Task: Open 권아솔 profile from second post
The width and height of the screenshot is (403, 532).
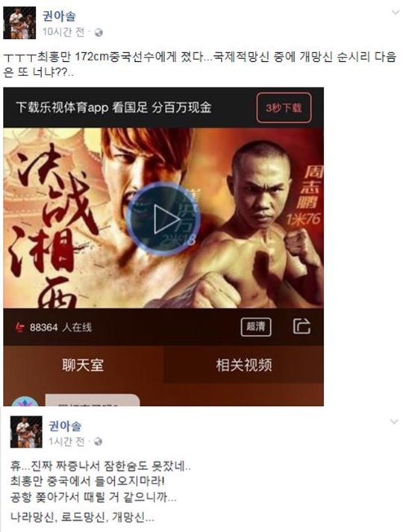Action: [x=65, y=426]
